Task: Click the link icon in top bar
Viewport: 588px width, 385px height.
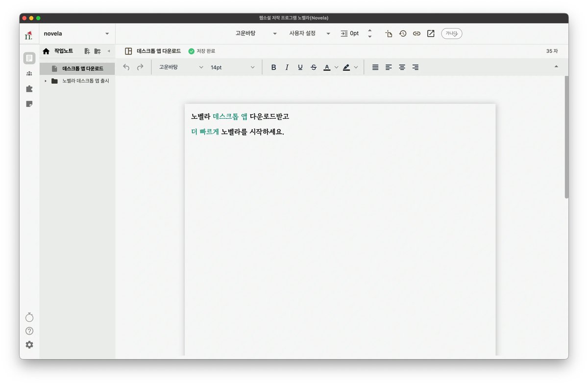Action: (416, 34)
